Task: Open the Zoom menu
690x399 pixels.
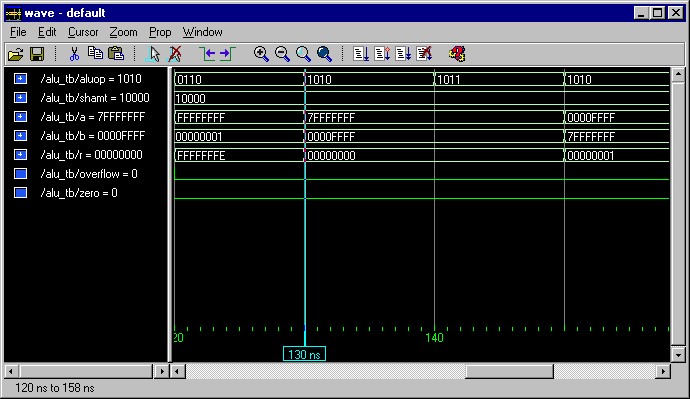Action: click(123, 32)
